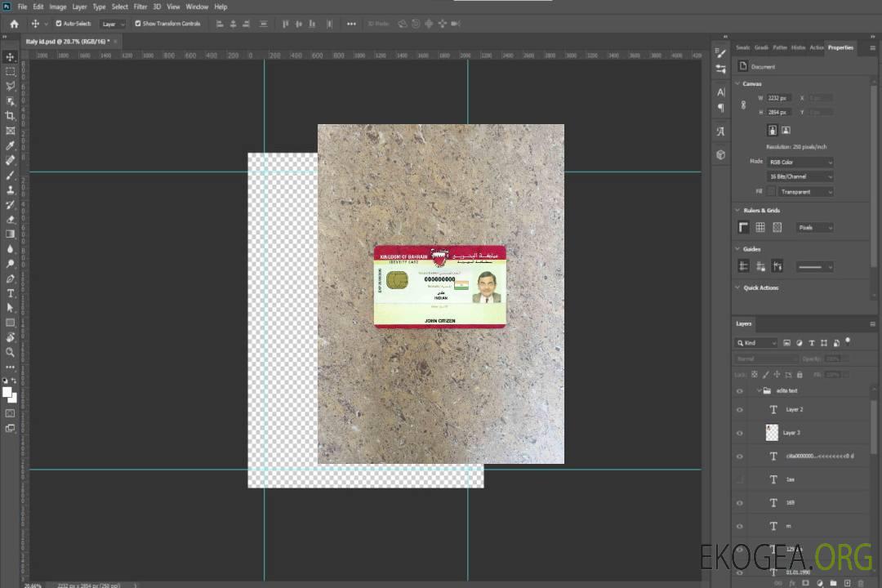
Task: Select the Lasso tool
Action: pyautogui.click(x=10, y=86)
